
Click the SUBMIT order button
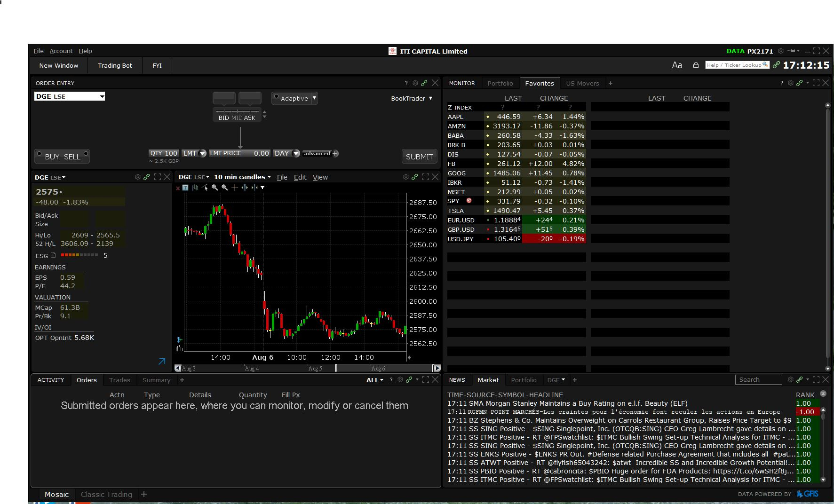pos(419,157)
